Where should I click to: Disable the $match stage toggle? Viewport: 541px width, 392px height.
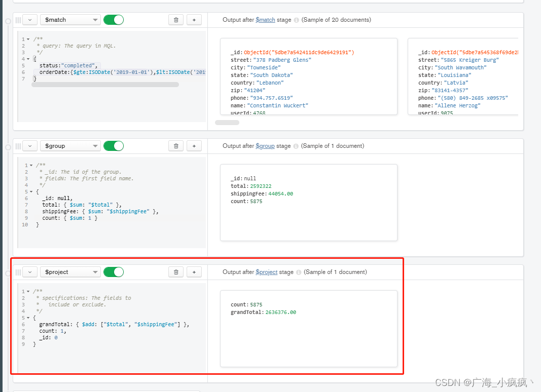114,20
